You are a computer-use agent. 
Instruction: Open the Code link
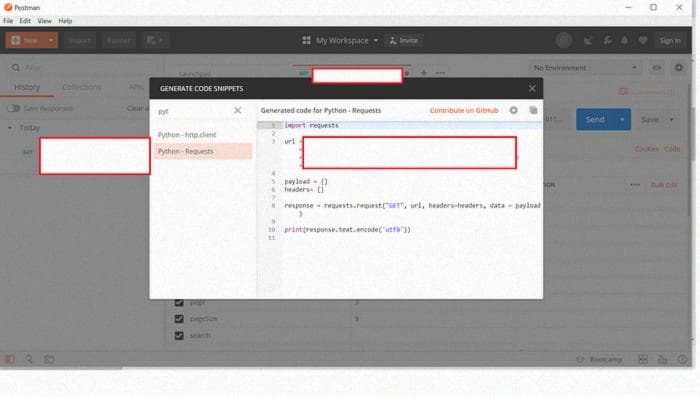(x=672, y=149)
